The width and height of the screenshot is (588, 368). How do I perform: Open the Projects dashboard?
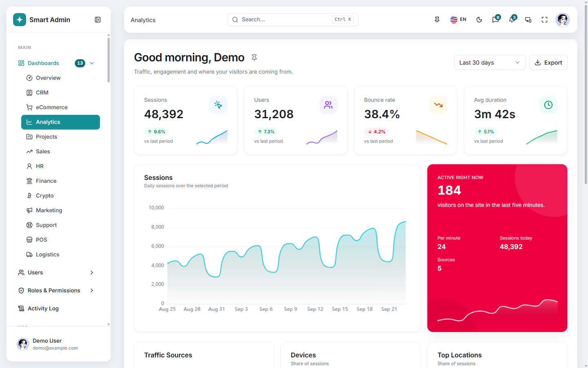pos(60,137)
